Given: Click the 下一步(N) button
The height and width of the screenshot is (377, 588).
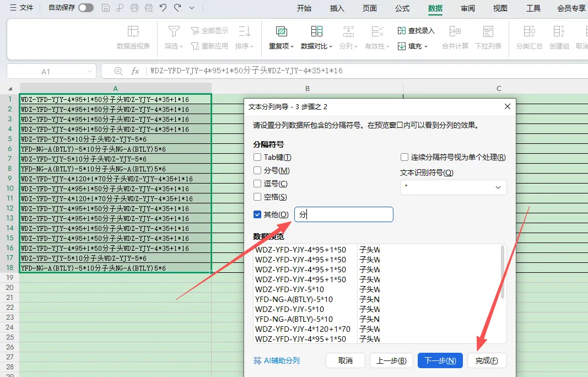Looking at the screenshot, I should pyautogui.click(x=440, y=360).
